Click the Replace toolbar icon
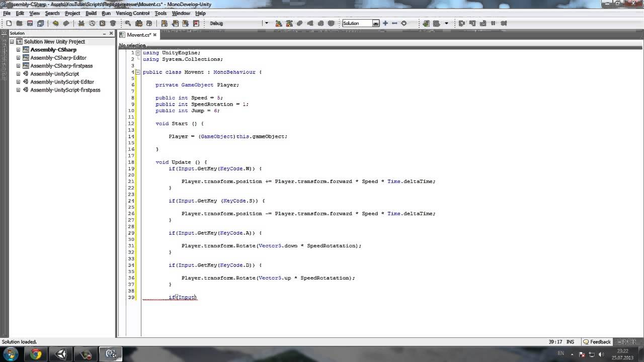This screenshot has width=644, height=362. coord(149,23)
